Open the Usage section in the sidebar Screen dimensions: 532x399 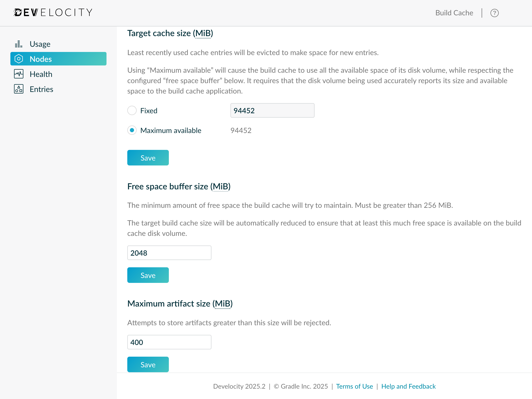(40, 44)
